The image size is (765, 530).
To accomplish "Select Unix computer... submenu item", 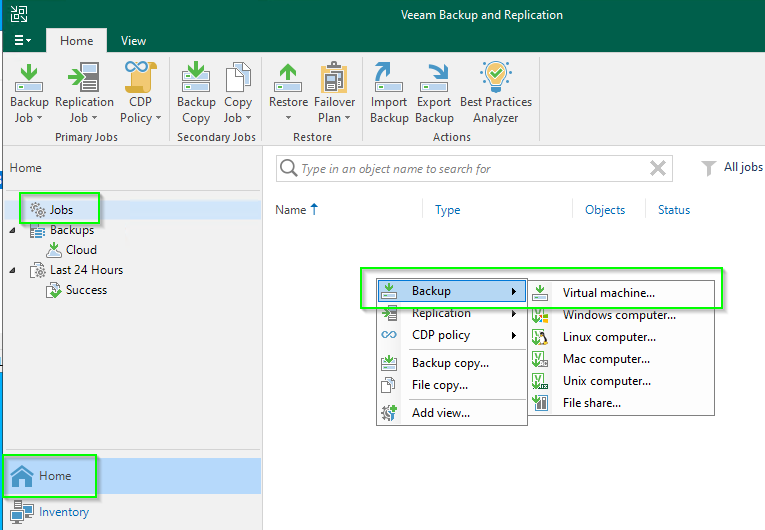I will click(621, 381).
